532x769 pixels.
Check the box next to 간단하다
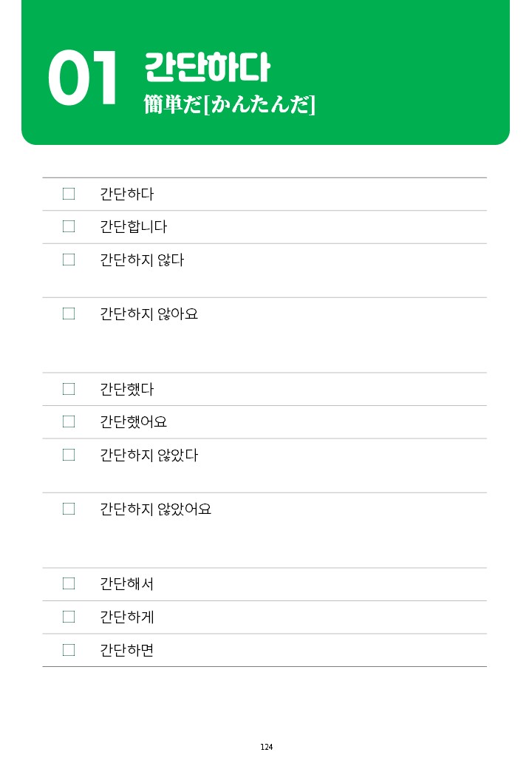point(69,194)
